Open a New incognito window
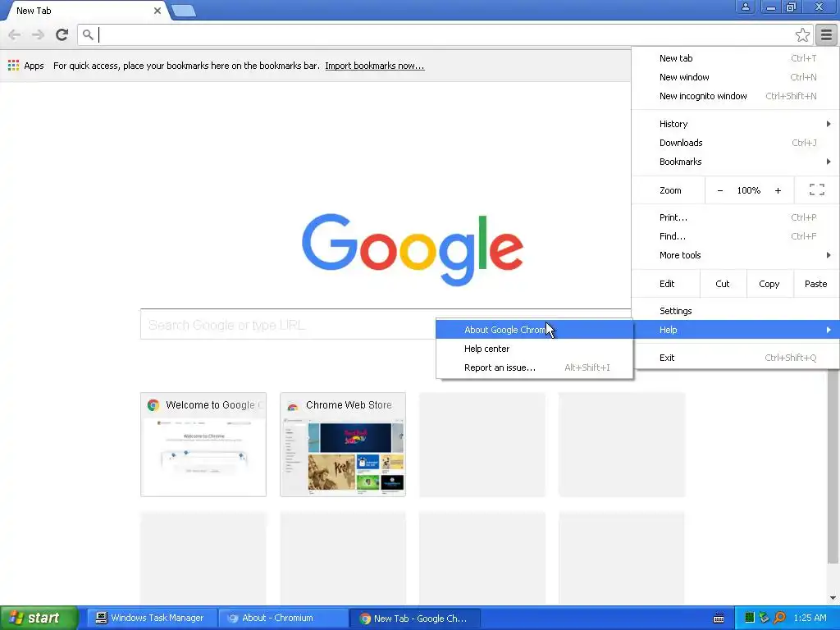Viewport: 840px width, 630px height. pyautogui.click(x=736, y=96)
